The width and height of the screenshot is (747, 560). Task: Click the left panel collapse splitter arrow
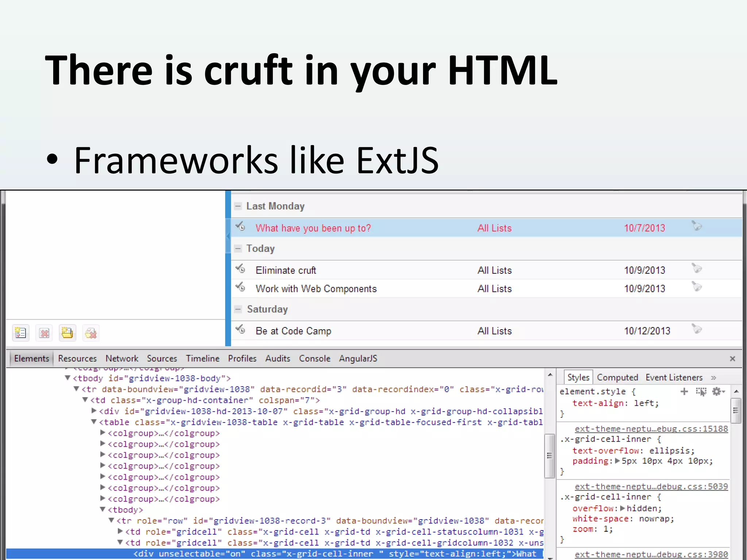click(228, 236)
